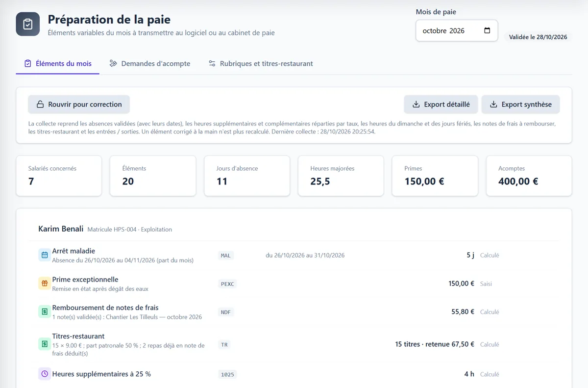Click the Prime exceptionnelle gift icon
This screenshot has width=588, height=388.
click(x=45, y=284)
